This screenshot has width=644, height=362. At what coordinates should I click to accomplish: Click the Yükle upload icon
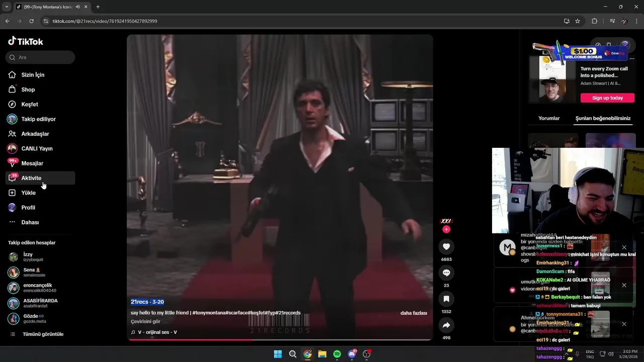click(x=12, y=193)
